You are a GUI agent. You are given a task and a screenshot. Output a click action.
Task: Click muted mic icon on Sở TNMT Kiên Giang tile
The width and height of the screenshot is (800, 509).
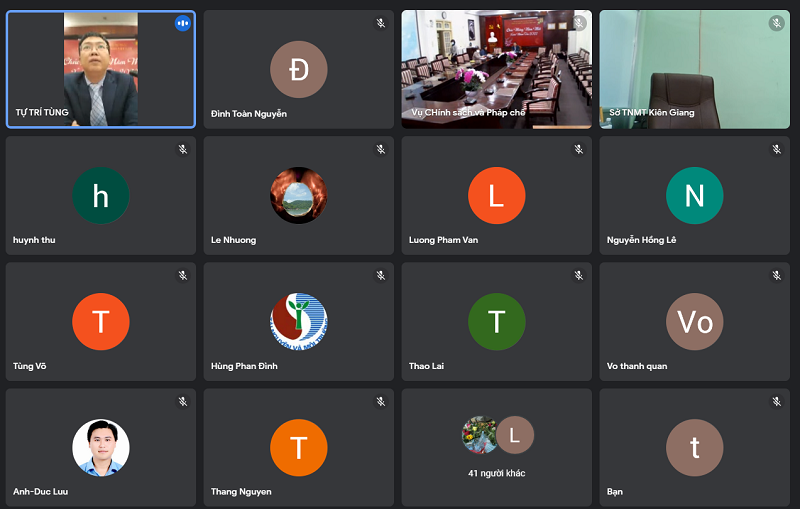coord(776,23)
